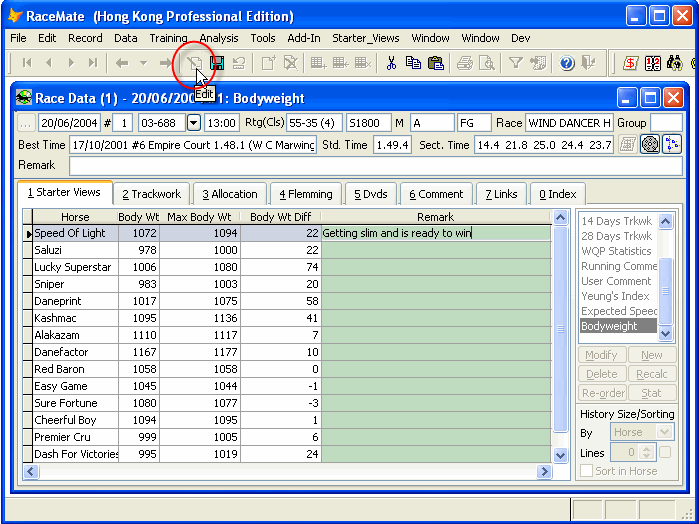
Task: Click the Copy icon in toolbar
Action: point(413,63)
